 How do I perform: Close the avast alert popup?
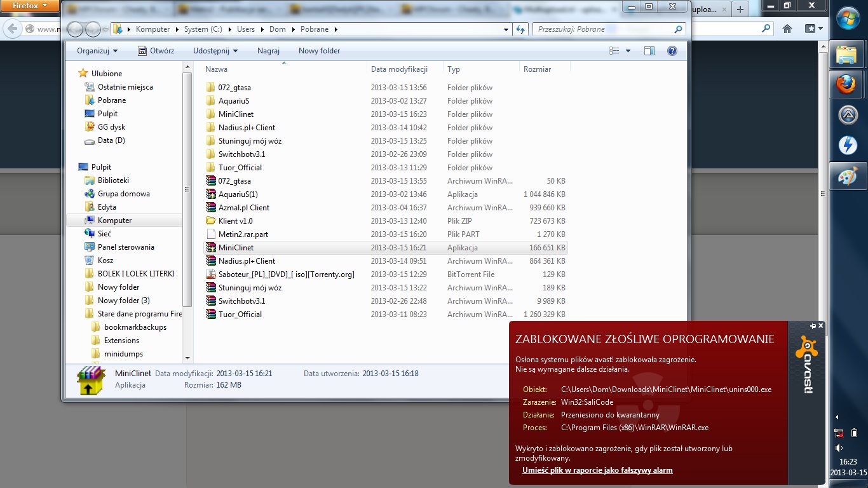point(820,326)
